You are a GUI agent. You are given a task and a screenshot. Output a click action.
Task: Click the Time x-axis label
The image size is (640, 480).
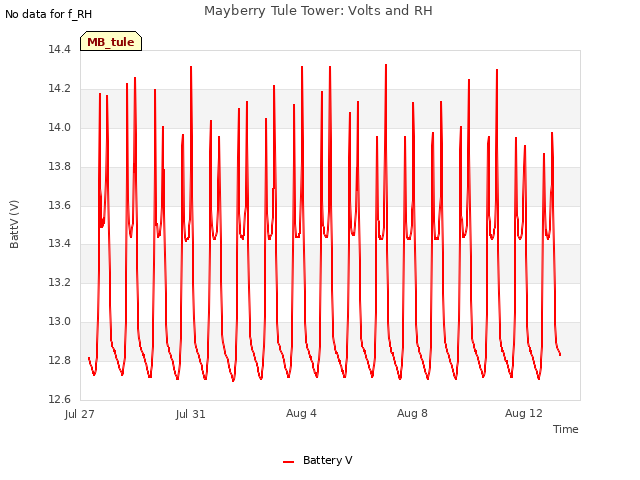tap(565, 429)
